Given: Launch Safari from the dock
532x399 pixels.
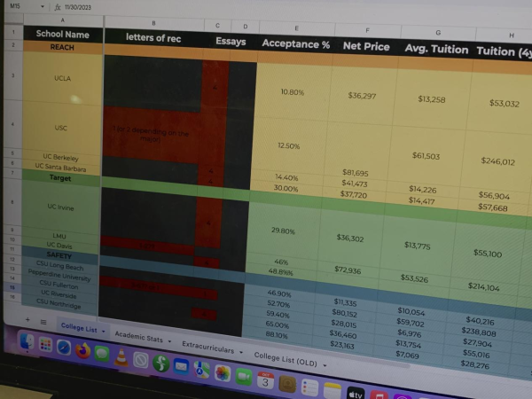Looking at the screenshot, I should coord(64,348).
